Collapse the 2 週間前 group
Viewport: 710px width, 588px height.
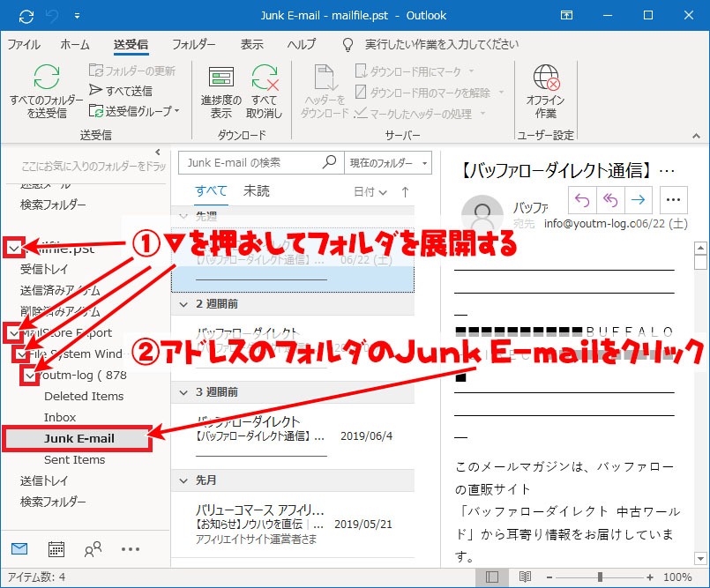(183, 304)
